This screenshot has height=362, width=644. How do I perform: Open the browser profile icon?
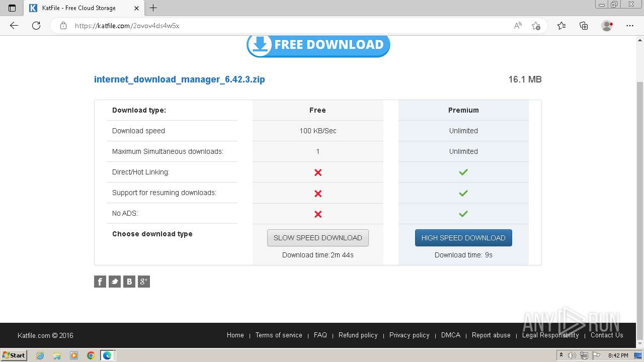point(607,26)
